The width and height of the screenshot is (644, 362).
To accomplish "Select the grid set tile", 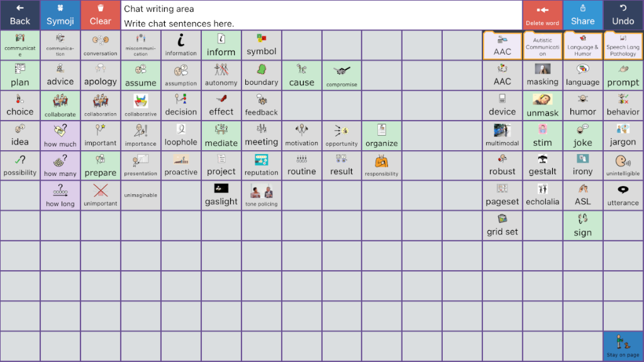I will pyautogui.click(x=502, y=226).
